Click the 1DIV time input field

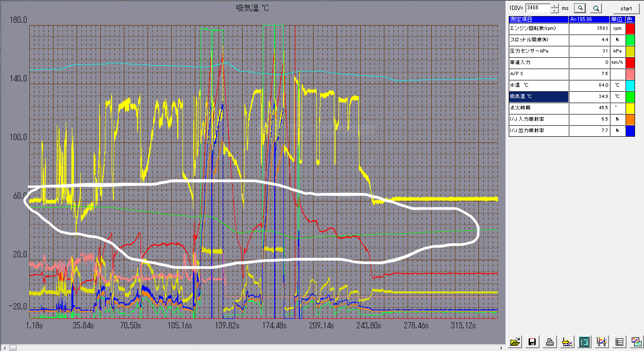click(x=538, y=8)
